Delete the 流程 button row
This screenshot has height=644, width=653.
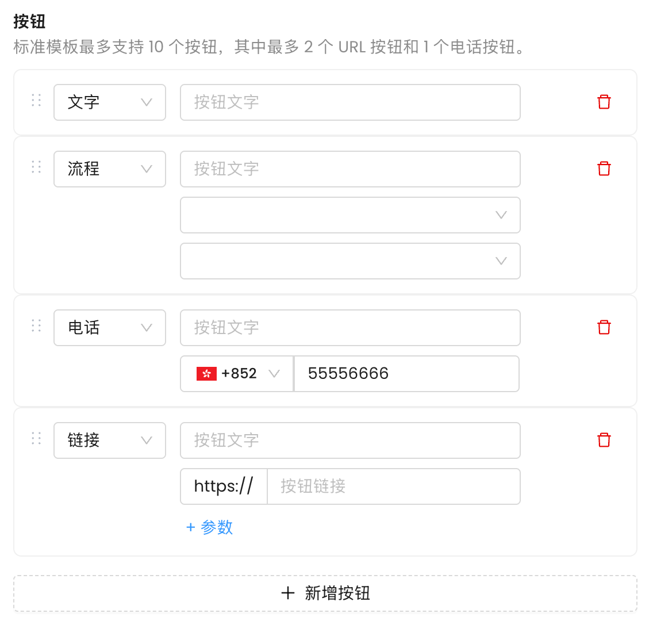(604, 169)
